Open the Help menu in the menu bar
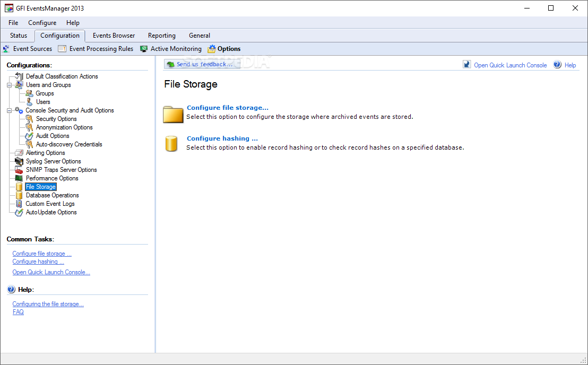The width and height of the screenshot is (588, 365). [73, 22]
